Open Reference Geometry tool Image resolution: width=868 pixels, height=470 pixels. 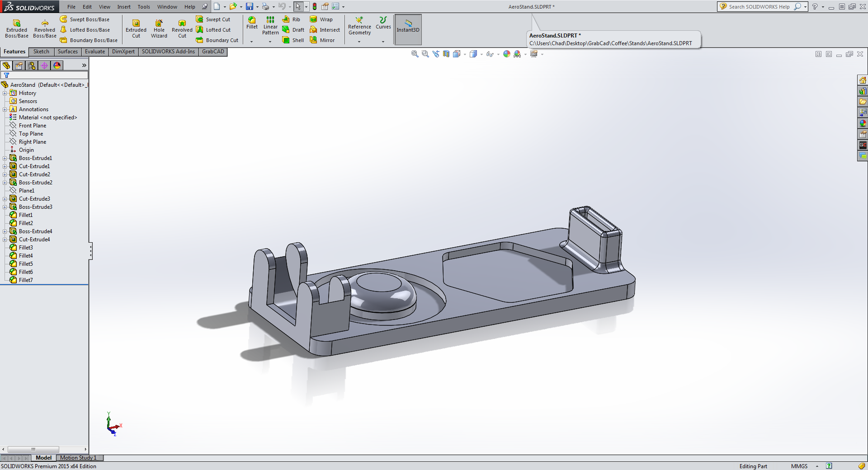pyautogui.click(x=359, y=26)
